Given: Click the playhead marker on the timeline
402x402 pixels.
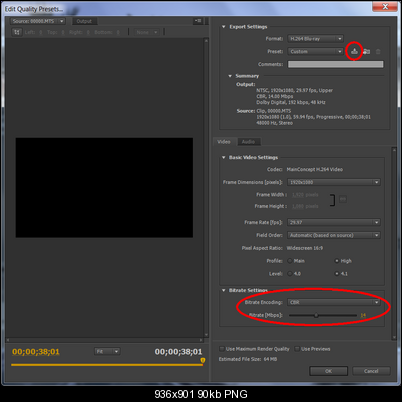Looking at the screenshot, I should tap(203, 360).
